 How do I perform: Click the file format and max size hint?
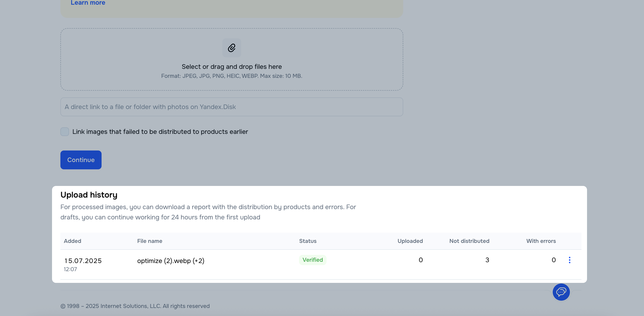232,76
